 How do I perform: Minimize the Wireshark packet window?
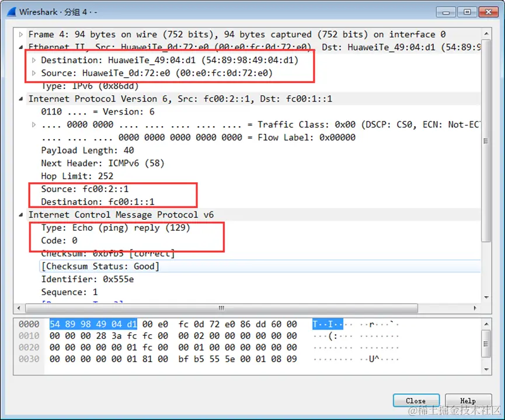(446, 12)
